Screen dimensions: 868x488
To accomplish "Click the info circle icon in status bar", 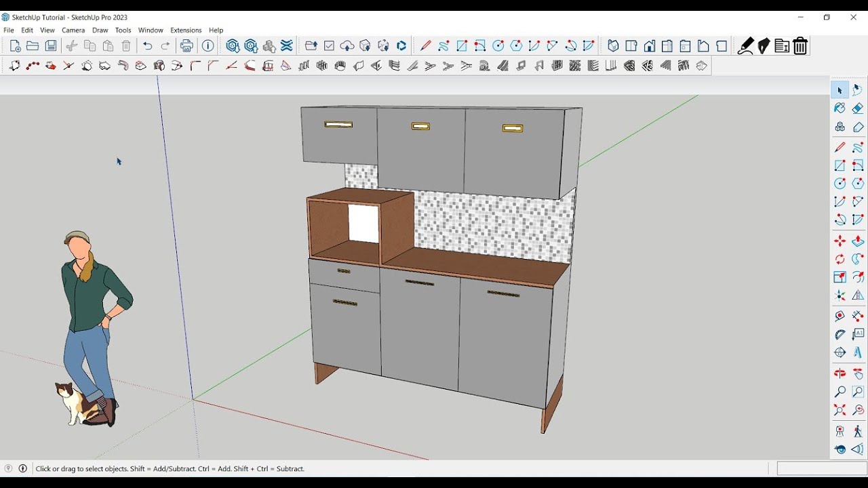I will click(22, 468).
